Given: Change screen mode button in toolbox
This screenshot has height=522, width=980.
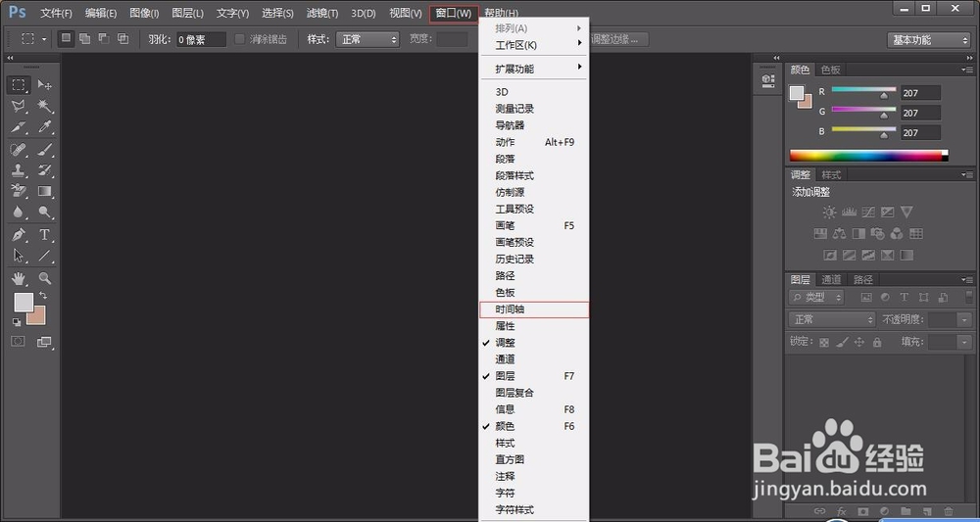Looking at the screenshot, I should [x=44, y=342].
